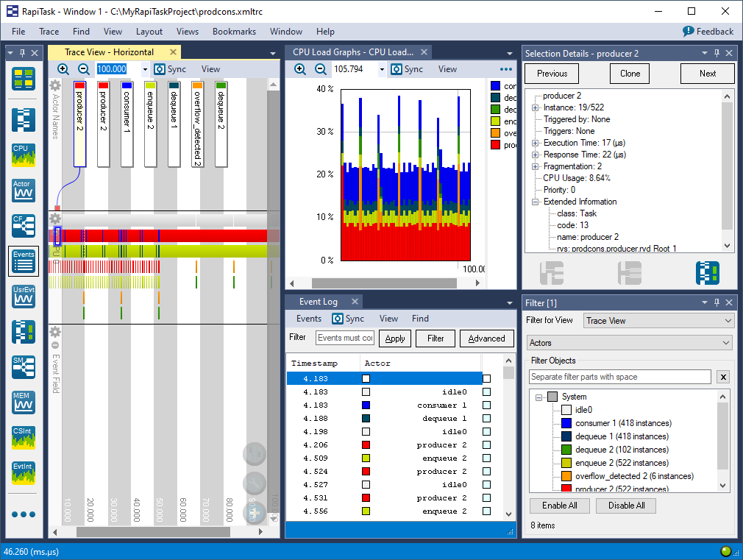Click the Filter Objects search field
The image size is (743, 560).
point(620,377)
